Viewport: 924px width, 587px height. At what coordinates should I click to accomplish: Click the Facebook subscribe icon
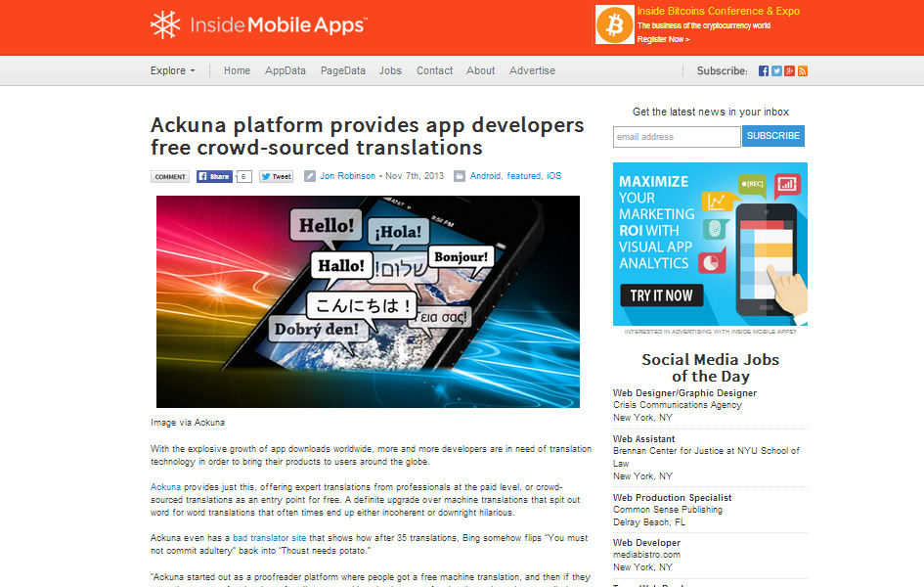pos(764,71)
